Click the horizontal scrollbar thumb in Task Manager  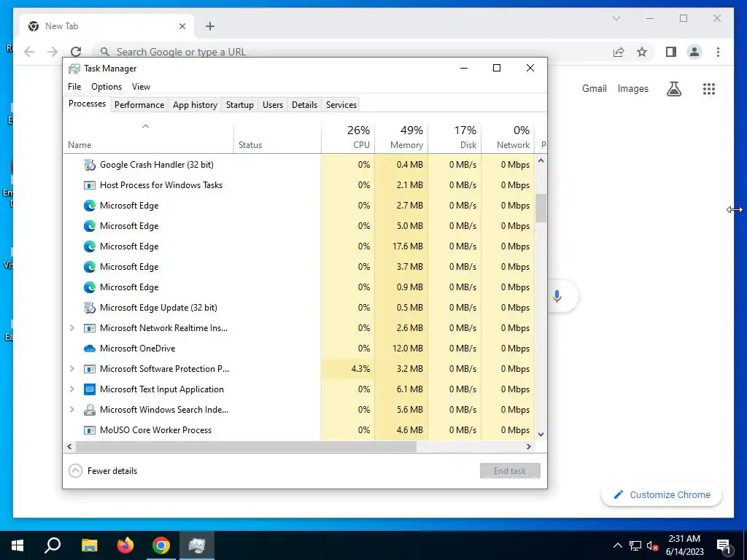pyautogui.click(x=246, y=447)
